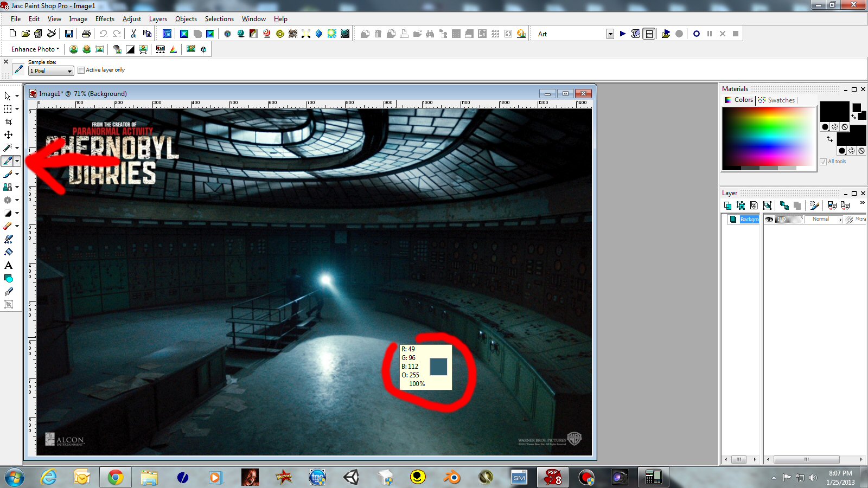Select the Crop tool

pyautogui.click(x=8, y=122)
